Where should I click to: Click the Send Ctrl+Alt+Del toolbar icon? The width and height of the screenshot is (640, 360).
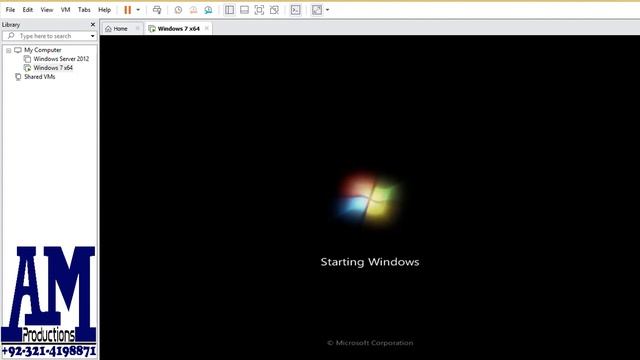157,10
